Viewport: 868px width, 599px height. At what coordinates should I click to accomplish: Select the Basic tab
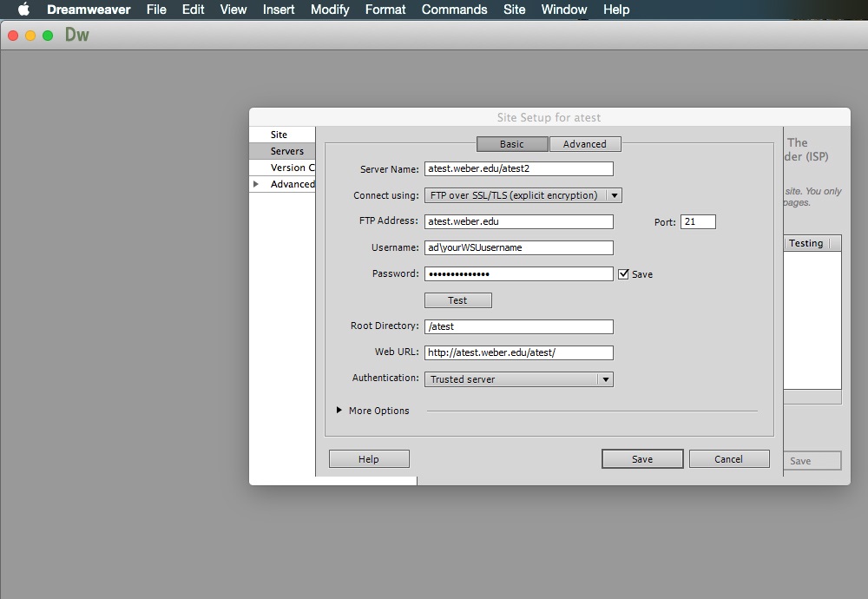coord(512,144)
